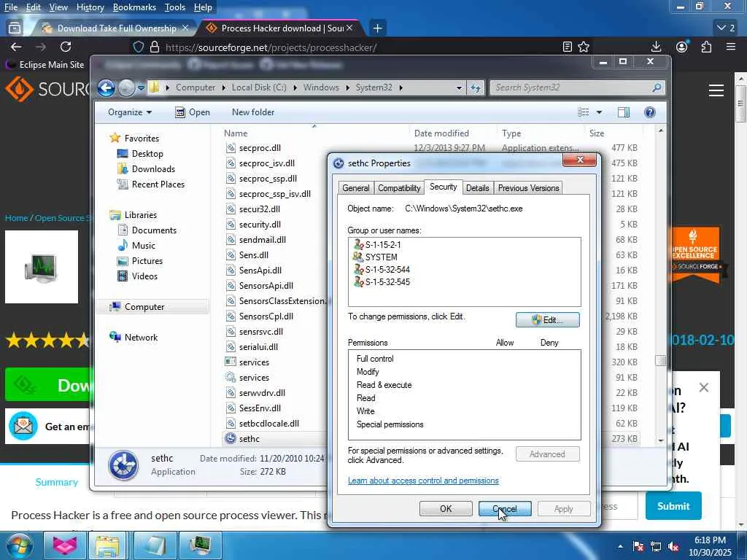Open the Windows Start menu

(19, 545)
